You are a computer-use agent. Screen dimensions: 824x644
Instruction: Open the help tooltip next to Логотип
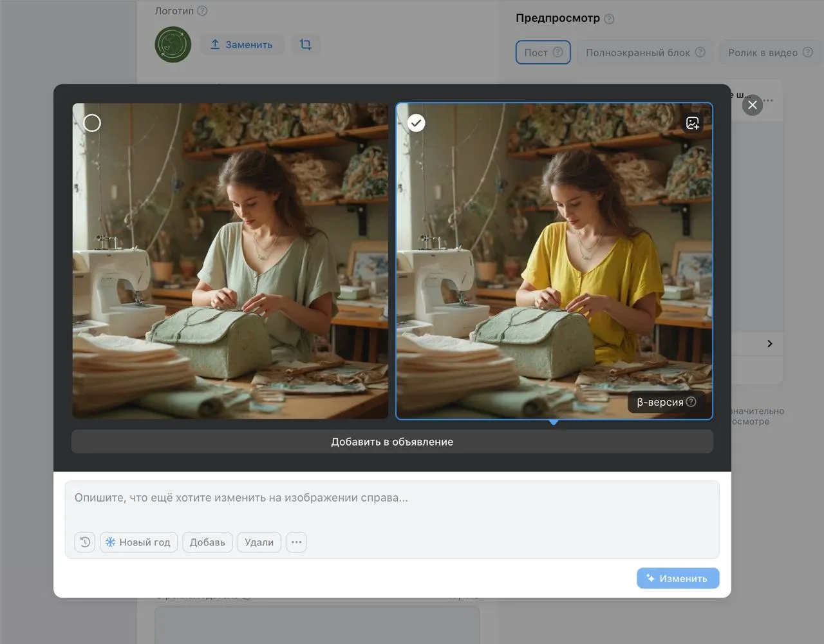[202, 10]
